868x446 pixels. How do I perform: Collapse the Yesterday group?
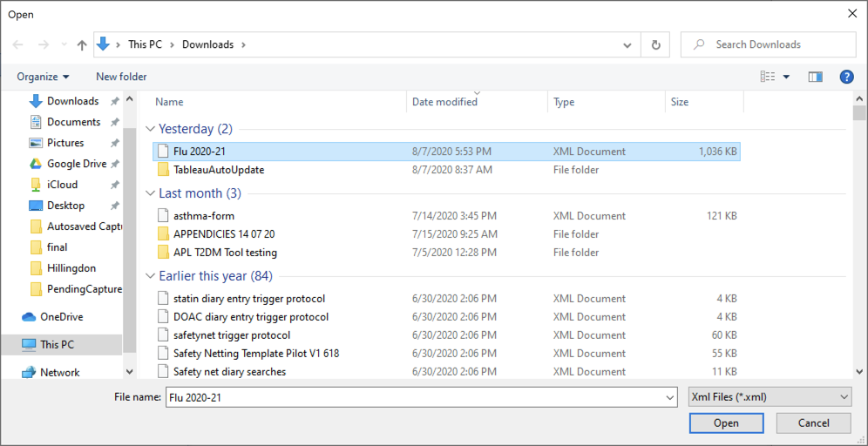pos(150,129)
